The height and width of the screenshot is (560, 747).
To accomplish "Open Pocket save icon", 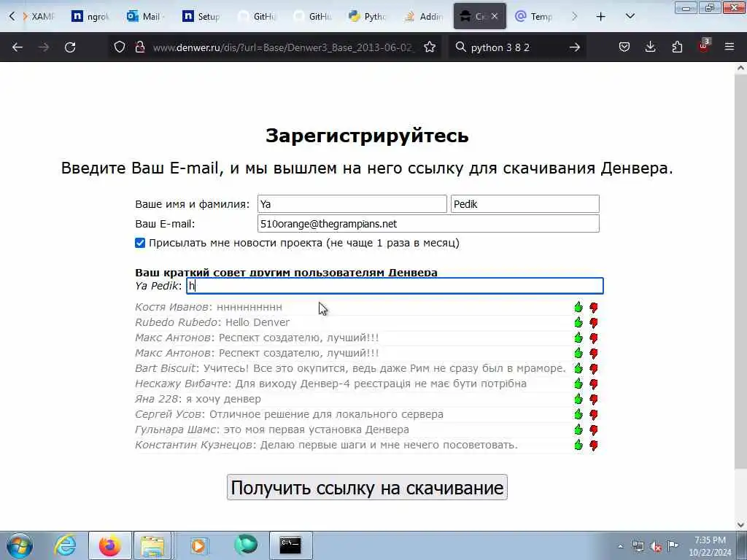I will 624,47.
